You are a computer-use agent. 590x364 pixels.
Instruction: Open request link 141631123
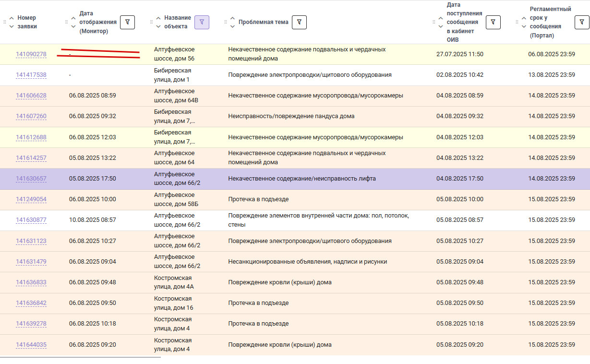click(31, 241)
